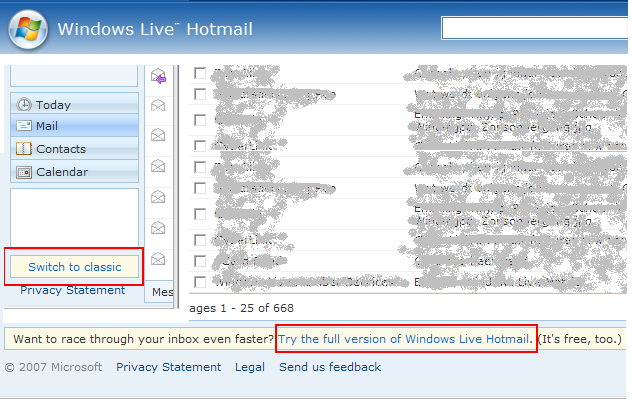Image resolution: width=632 pixels, height=403 pixels.
Task: Open Try the full version of Windows Live Hotmail
Action: click(x=405, y=339)
